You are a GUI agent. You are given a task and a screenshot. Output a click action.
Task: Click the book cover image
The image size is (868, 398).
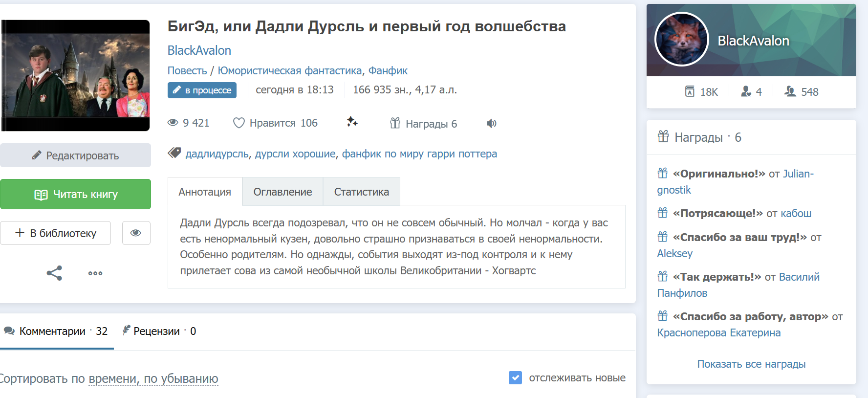[75, 75]
